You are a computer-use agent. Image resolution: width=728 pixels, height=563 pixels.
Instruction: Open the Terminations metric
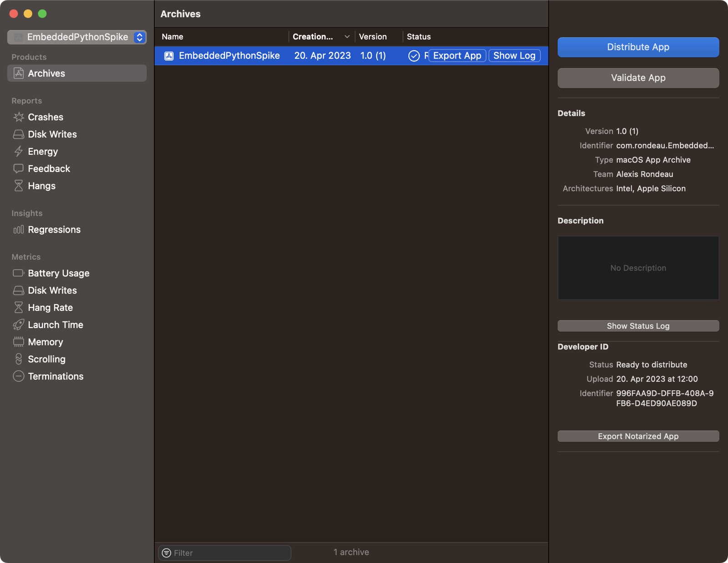(x=77, y=376)
